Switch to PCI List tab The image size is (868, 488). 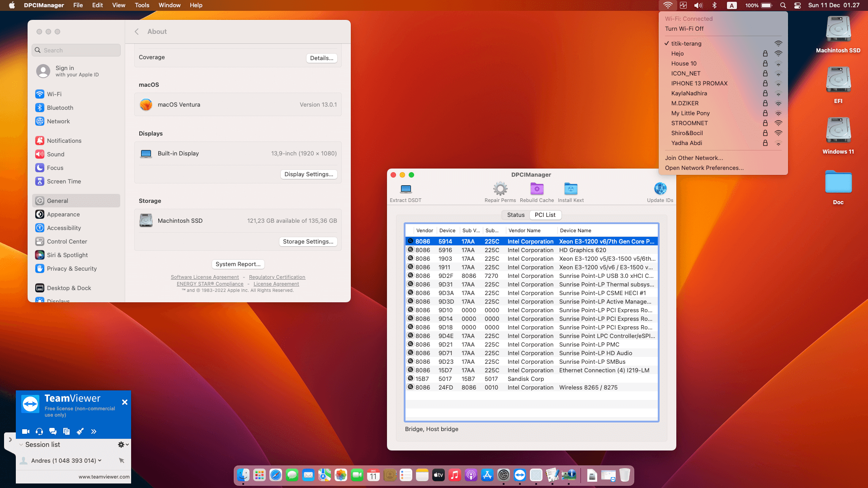(x=545, y=215)
